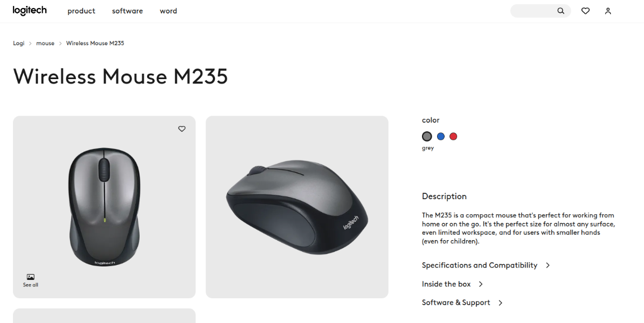Open the software menu

coord(127,11)
